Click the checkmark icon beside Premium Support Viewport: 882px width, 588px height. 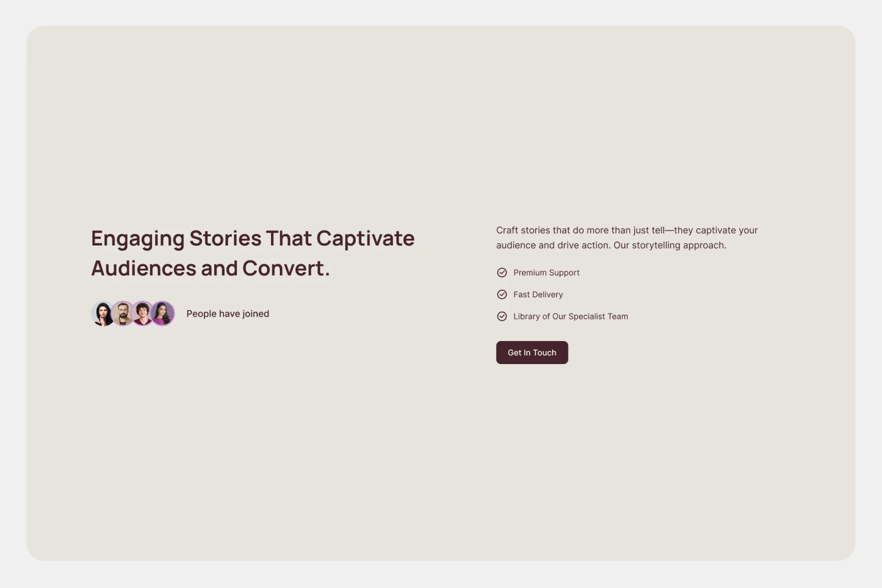tap(502, 272)
